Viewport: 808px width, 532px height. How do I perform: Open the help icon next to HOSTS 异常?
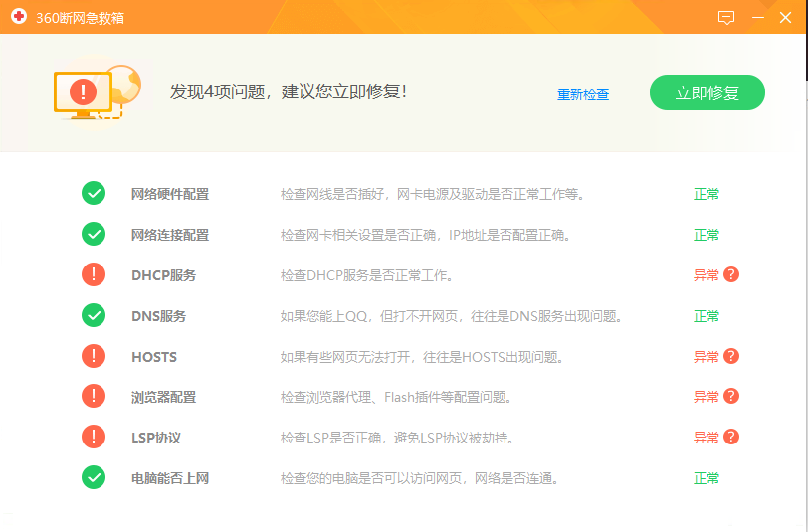coord(731,356)
